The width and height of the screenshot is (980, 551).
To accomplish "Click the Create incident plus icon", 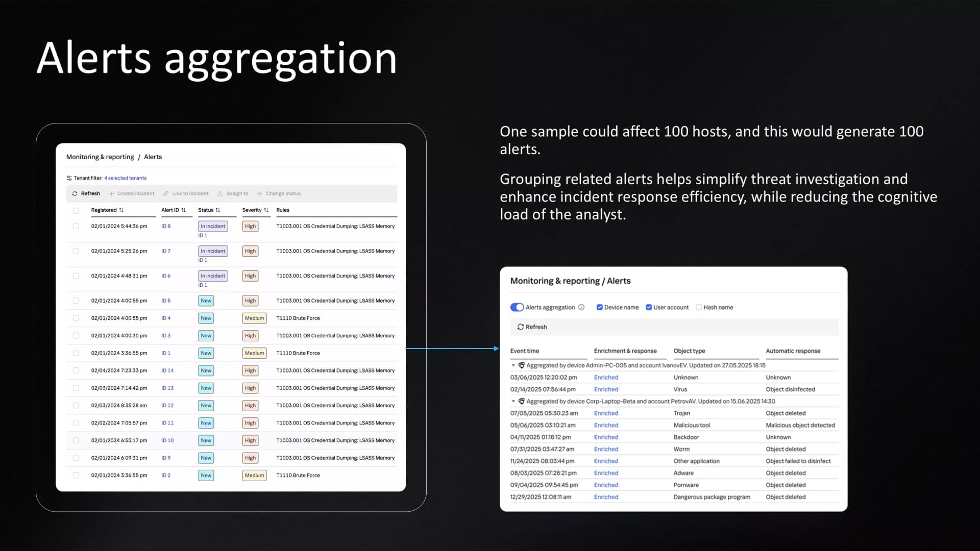I will (x=111, y=193).
